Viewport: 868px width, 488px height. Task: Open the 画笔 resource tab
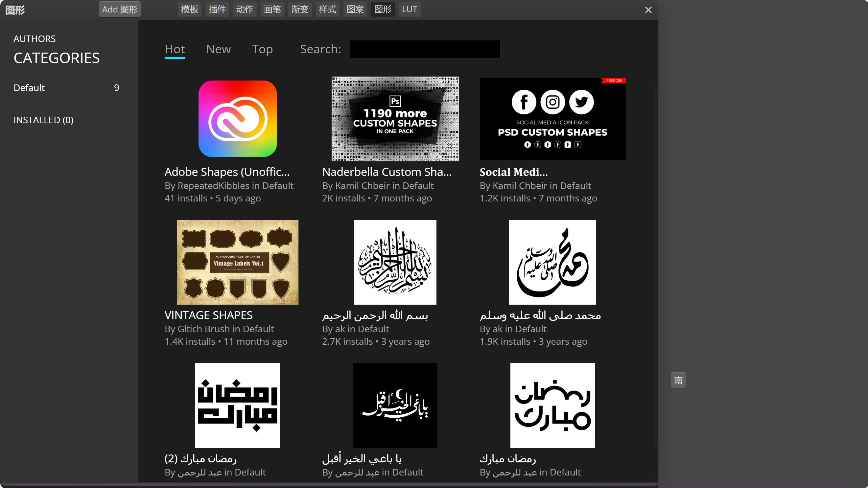click(272, 9)
